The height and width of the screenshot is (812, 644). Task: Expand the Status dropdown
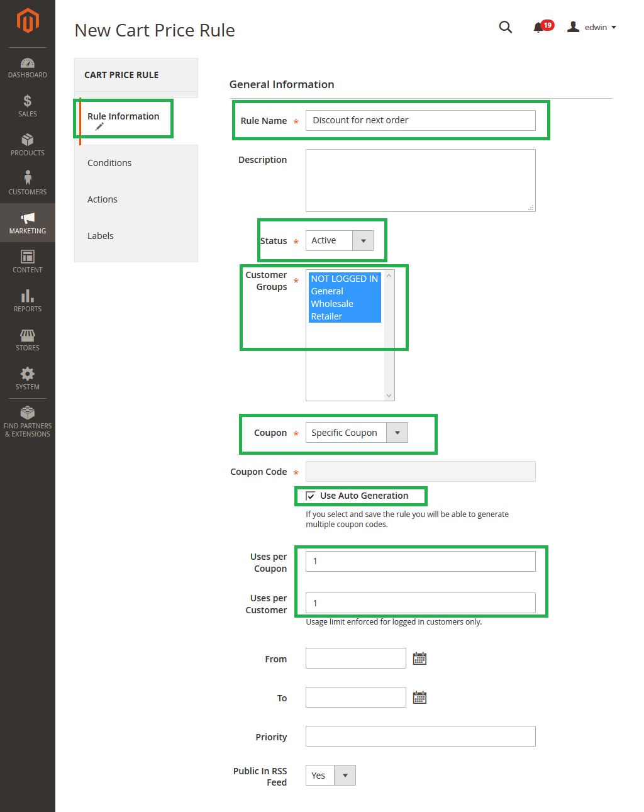point(363,241)
